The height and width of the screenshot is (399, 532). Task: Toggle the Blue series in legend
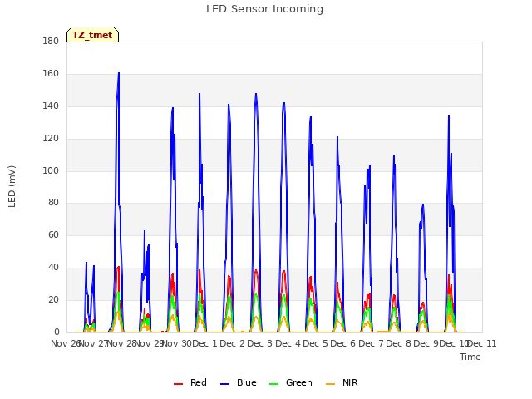[x=239, y=382]
